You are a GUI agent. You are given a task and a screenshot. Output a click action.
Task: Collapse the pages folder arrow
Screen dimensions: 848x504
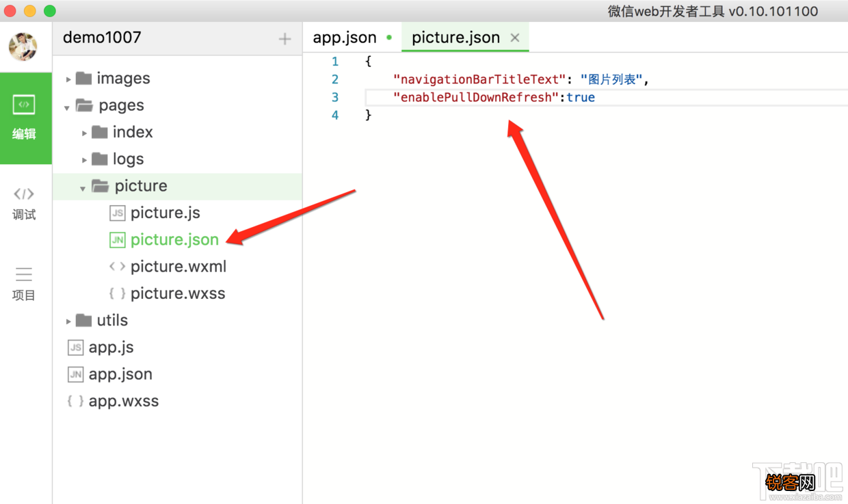tap(67, 107)
